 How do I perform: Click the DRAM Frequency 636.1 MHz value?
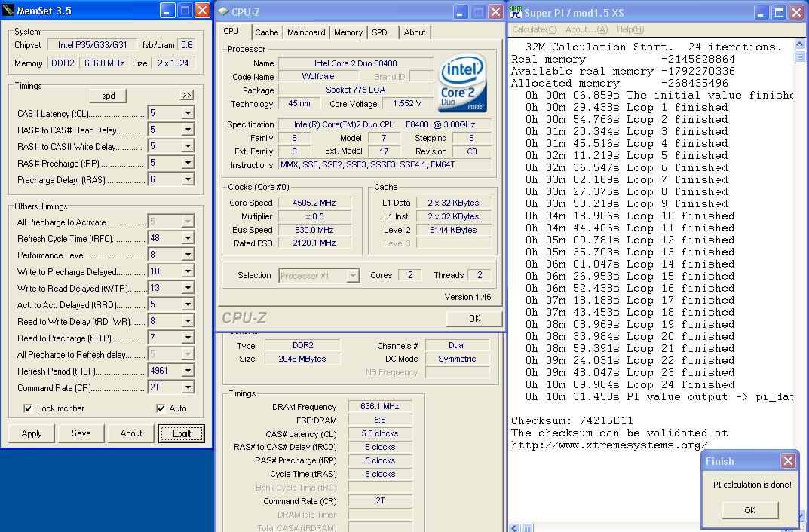(x=380, y=406)
